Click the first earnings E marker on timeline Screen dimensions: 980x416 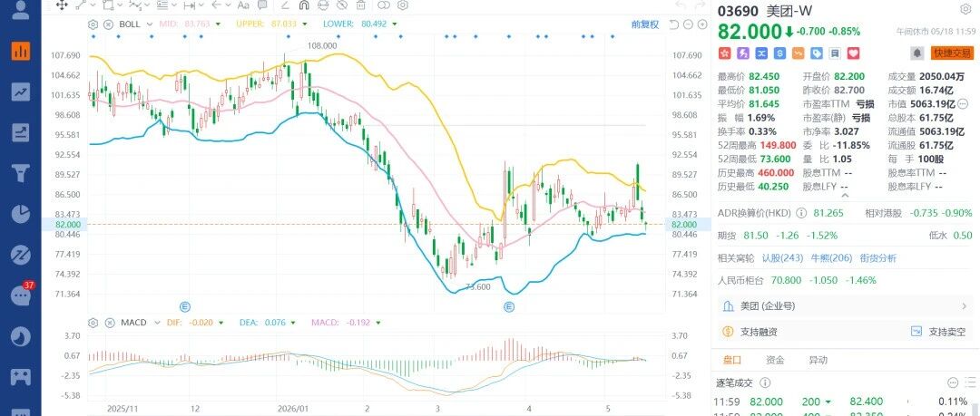coord(184,306)
